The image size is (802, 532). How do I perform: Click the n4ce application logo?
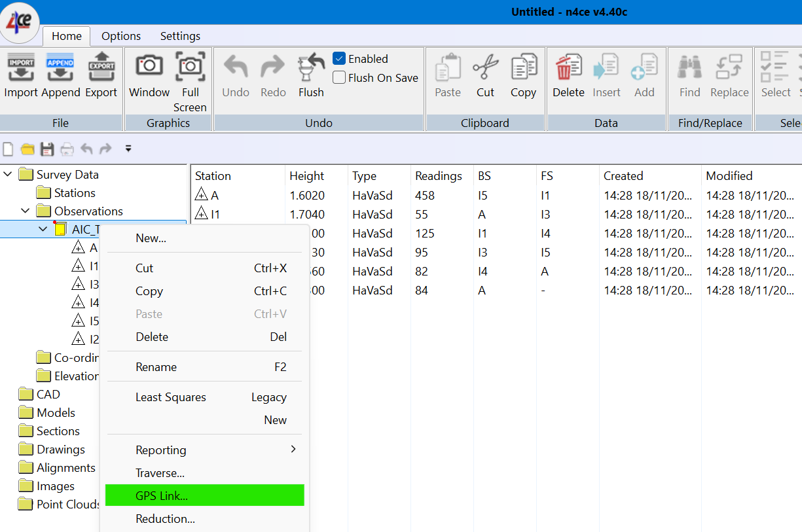(x=19, y=22)
